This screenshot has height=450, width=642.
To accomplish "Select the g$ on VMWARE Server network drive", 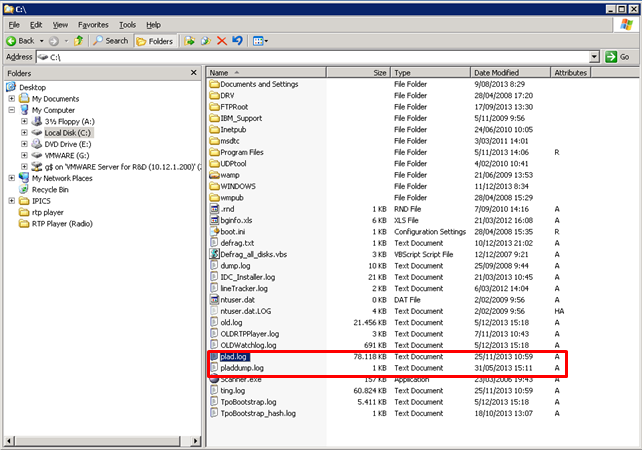I will point(123,167).
